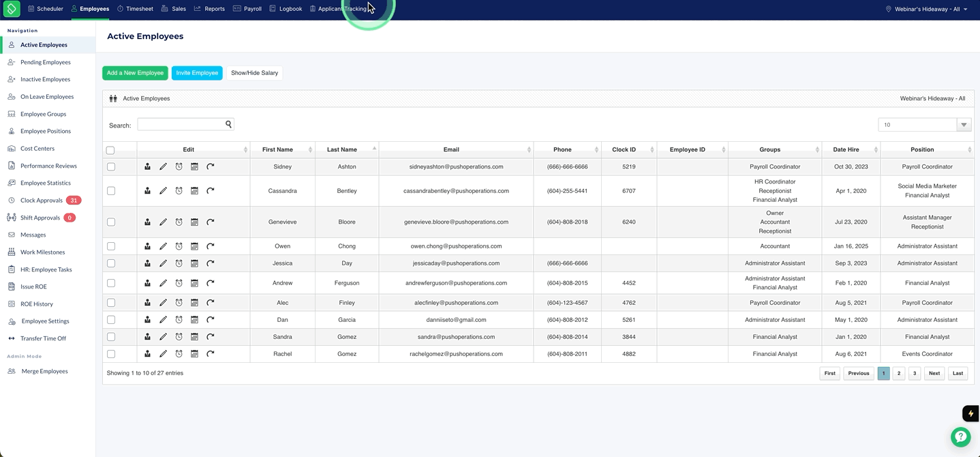
Task: Open the Timesheet menu
Action: pos(135,9)
